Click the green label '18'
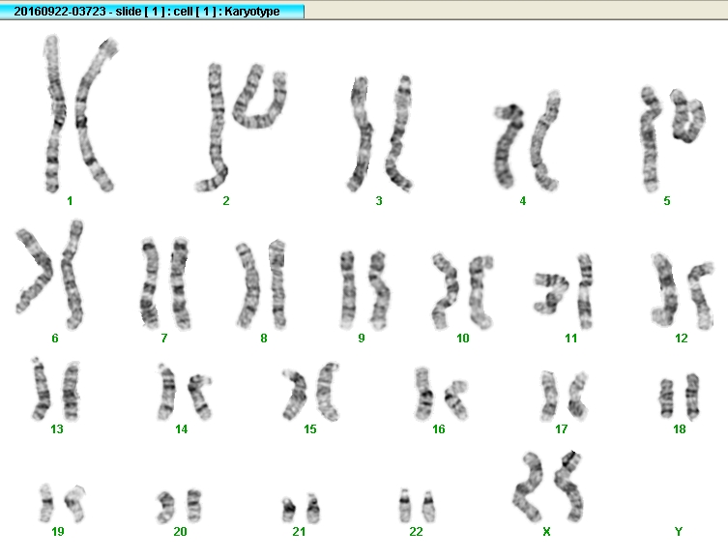Image resolution: width=728 pixels, height=560 pixels. (x=680, y=429)
